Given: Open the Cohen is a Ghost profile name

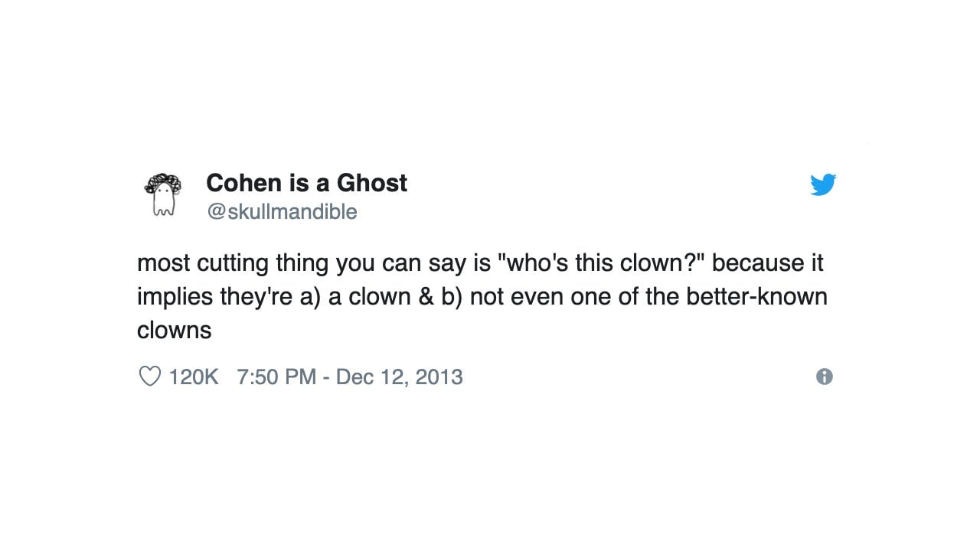Looking at the screenshot, I should coord(306,183).
